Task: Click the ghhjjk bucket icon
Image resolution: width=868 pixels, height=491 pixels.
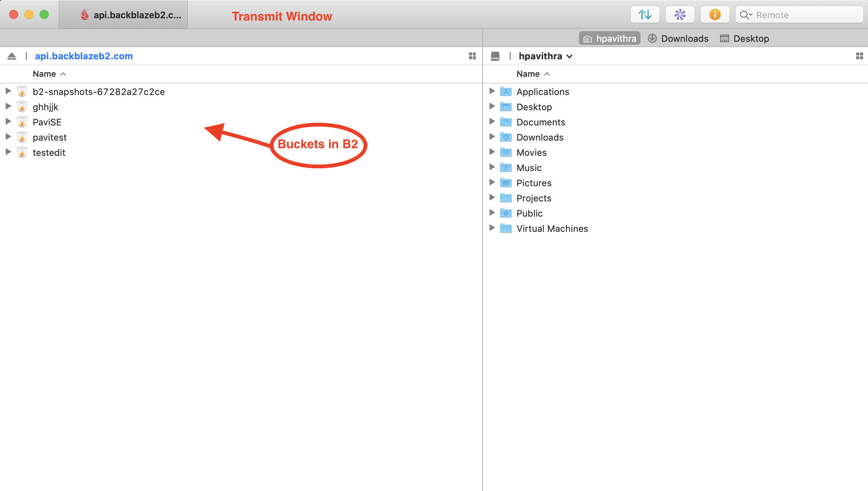Action: (x=22, y=106)
